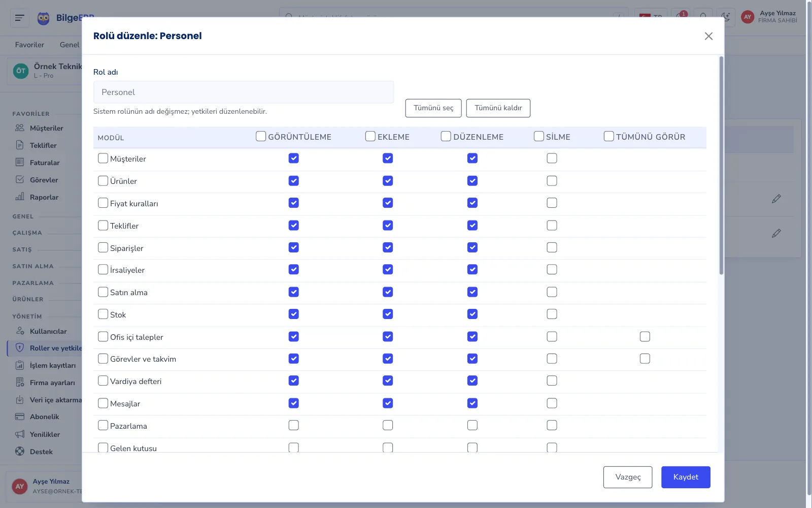Image resolution: width=812 pixels, height=508 pixels.
Task: Enable delete permission for Müşteriler
Action: [x=552, y=158]
